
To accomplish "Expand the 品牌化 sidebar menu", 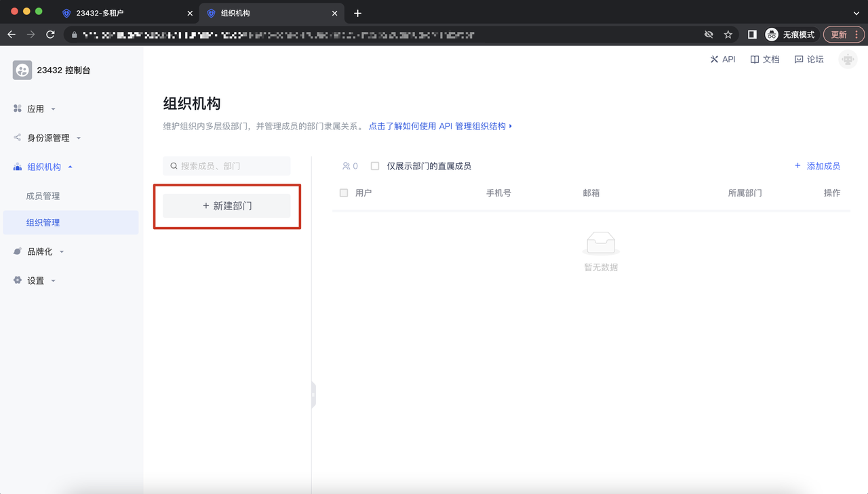I will coord(39,251).
